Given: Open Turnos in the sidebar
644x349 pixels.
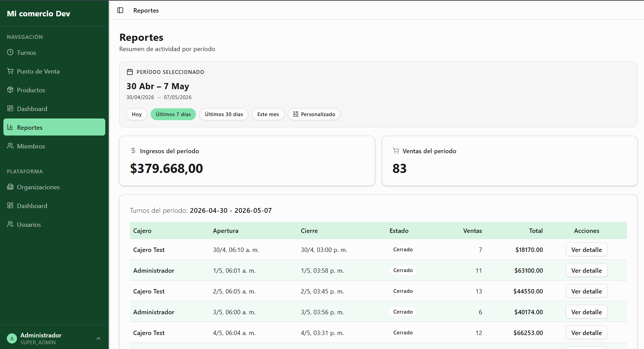Looking at the screenshot, I should [x=54, y=52].
